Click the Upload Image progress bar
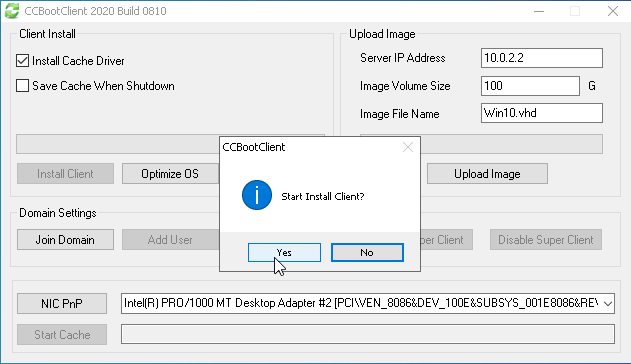This screenshot has width=631, height=364. [x=511, y=144]
